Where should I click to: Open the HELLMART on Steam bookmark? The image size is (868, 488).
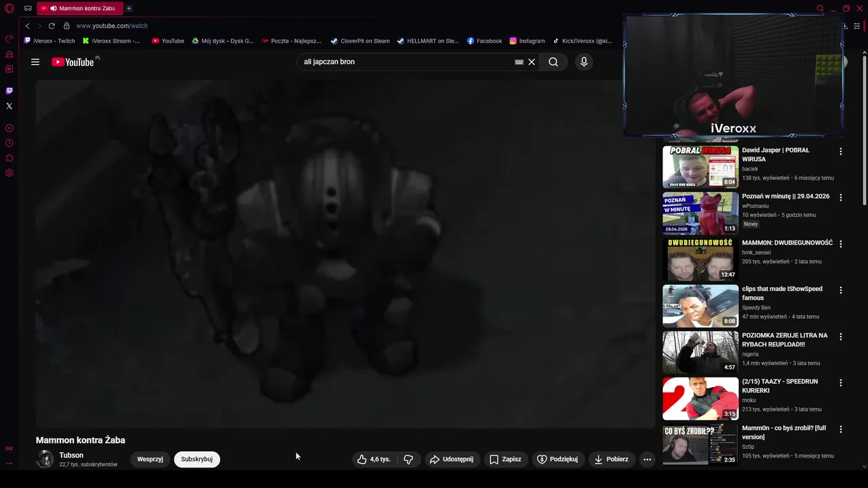pyautogui.click(x=428, y=41)
